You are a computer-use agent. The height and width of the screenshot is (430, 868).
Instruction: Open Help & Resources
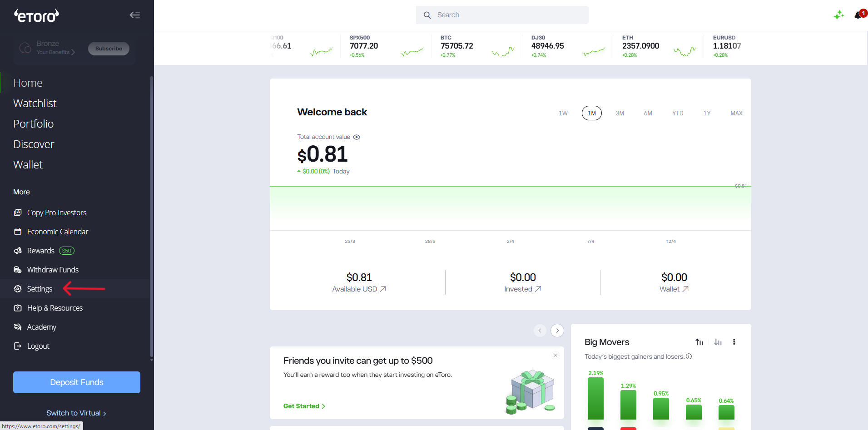coord(55,308)
